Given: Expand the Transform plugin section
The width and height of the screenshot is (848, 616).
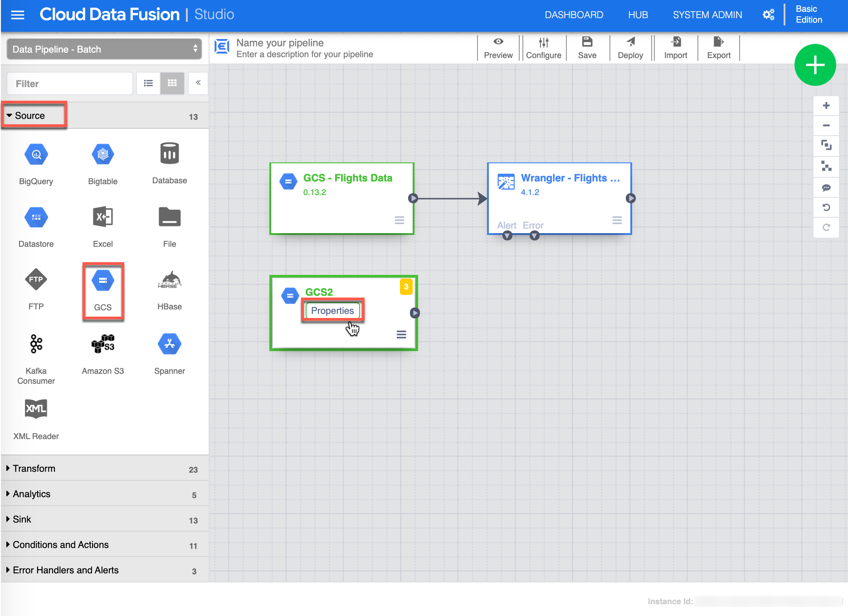Looking at the screenshot, I should [34, 469].
